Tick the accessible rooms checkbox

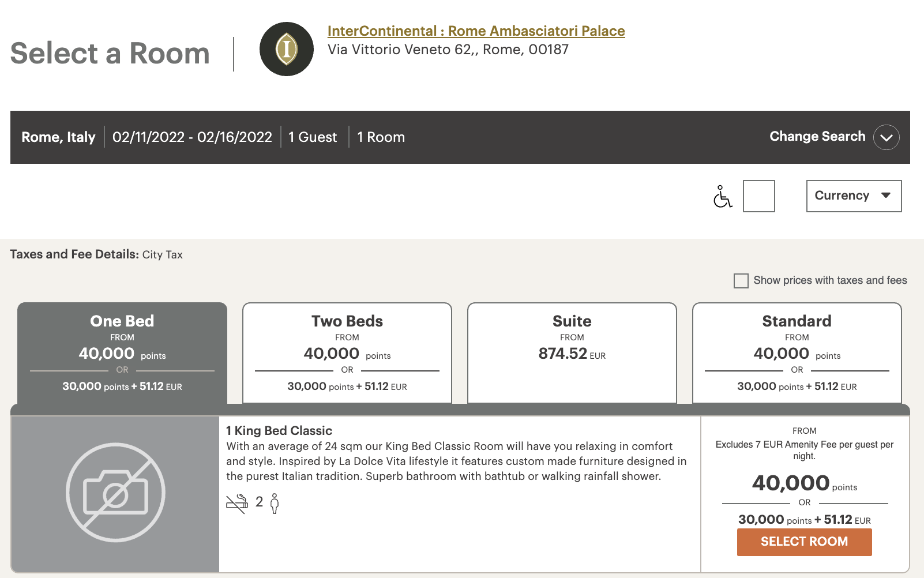(759, 196)
